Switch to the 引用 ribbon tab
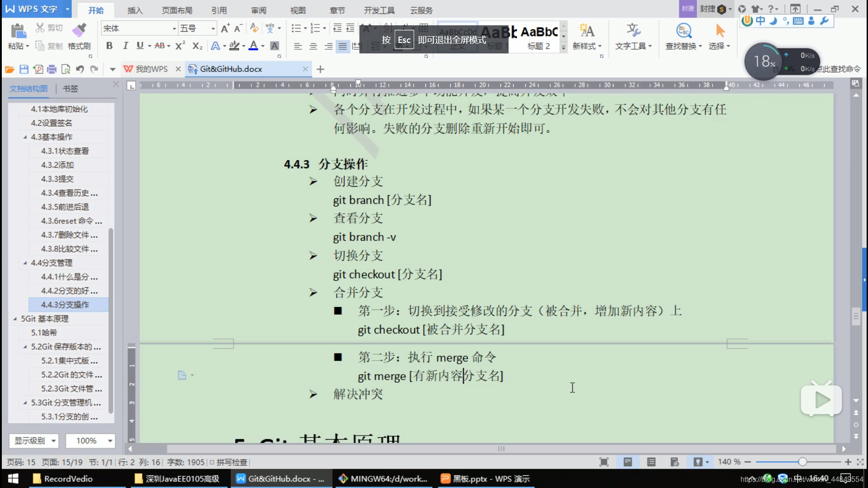868x488 pixels. [219, 10]
